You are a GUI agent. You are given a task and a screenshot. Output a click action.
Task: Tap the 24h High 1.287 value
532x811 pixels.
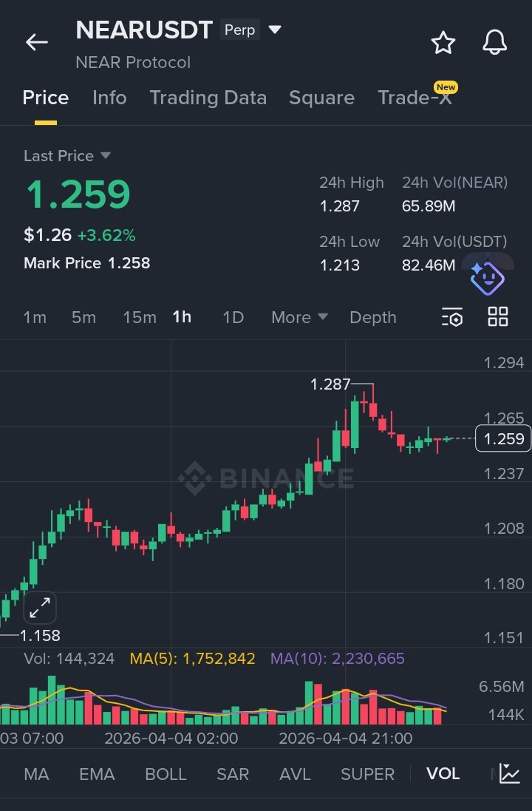[340, 206]
